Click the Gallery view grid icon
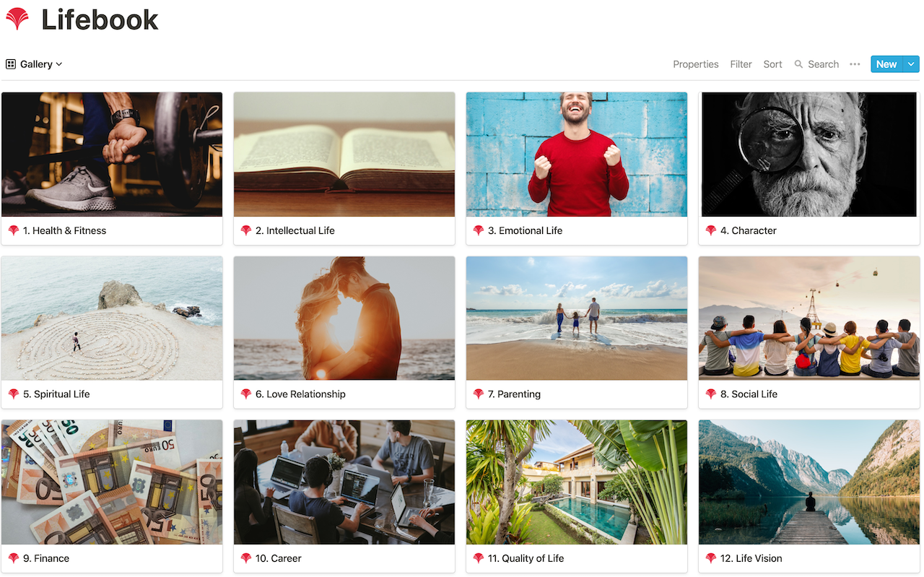Screen dimensions: 924x577 pyautogui.click(x=11, y=64)
